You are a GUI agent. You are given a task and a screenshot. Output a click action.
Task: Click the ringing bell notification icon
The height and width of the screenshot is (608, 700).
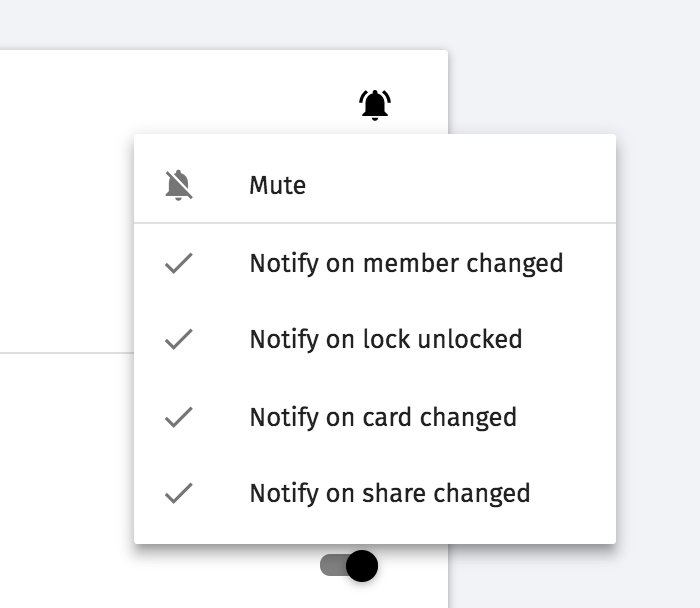pos(375,105)
